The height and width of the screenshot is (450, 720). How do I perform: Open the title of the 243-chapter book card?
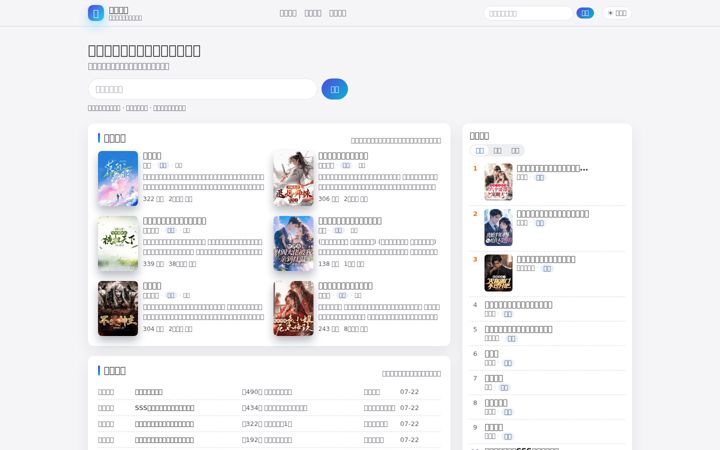(345, 286)
